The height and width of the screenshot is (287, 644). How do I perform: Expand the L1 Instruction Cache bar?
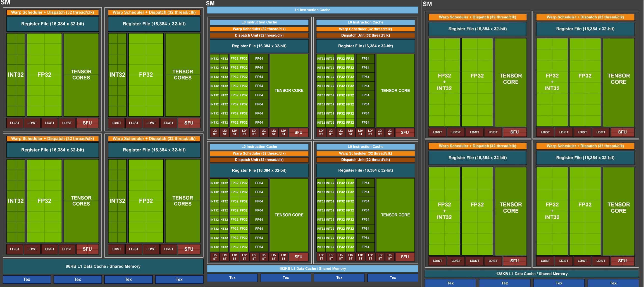pyautogui.click(x=312, y=10)
